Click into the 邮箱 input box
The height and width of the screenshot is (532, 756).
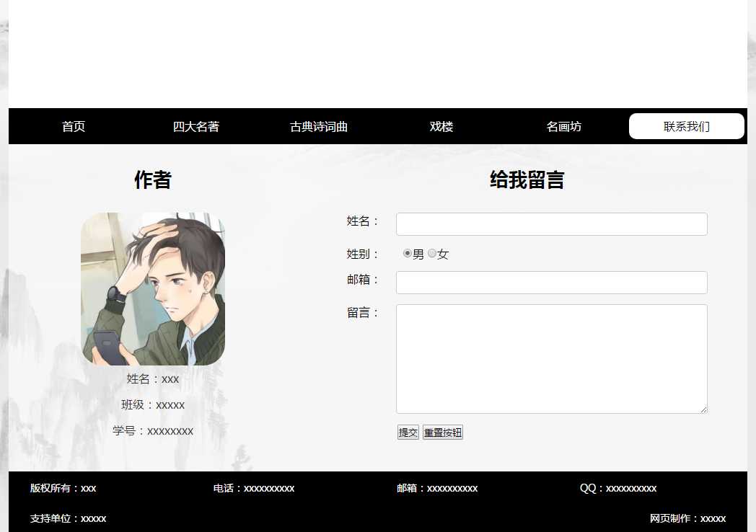coord(551,283)
